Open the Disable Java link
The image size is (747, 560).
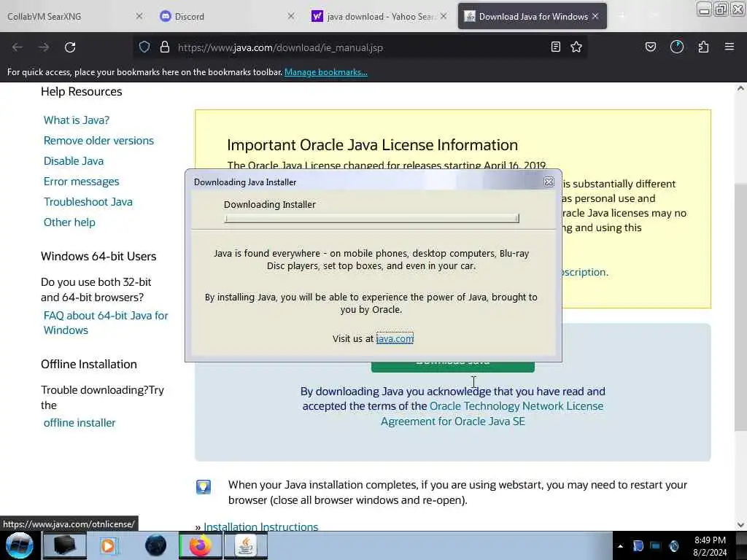point(74,161)
